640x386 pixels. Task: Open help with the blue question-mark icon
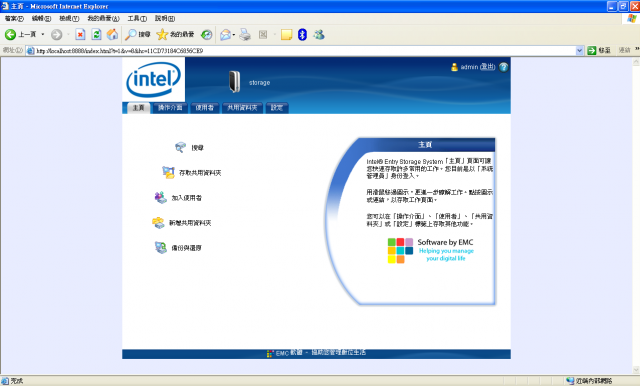504,67
